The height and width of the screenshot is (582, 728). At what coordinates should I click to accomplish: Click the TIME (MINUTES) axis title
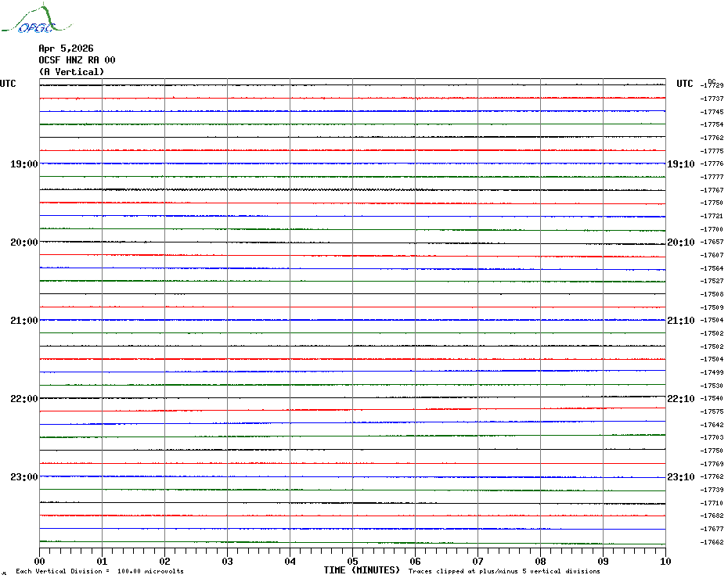coord(362,570)
